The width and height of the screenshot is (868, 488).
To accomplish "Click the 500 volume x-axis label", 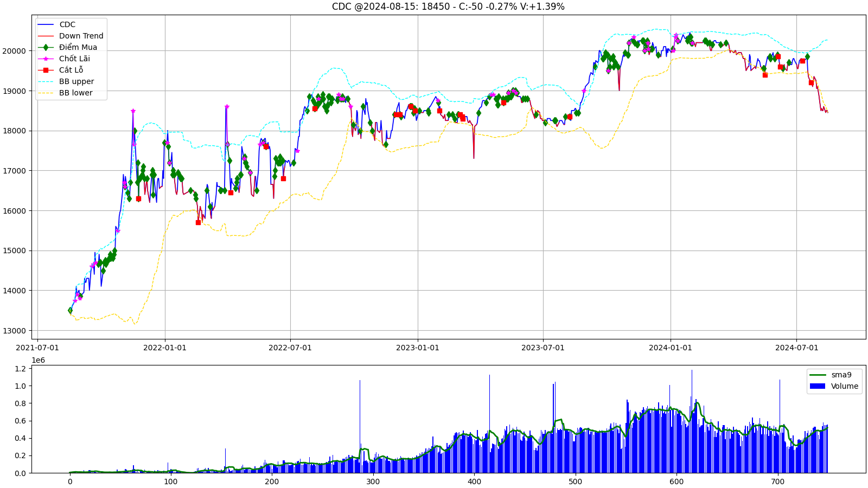I will pos(576,481).
